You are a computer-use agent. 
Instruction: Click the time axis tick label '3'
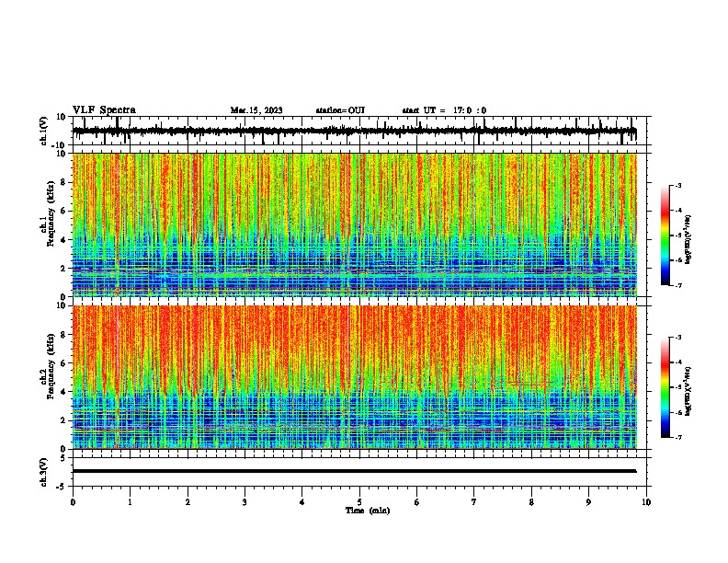pyautogui.click(x=245, y=502)
